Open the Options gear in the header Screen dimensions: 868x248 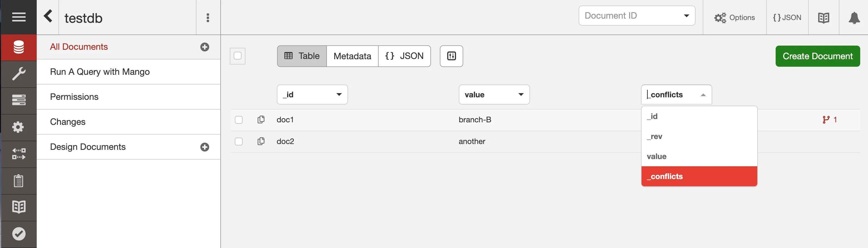(735, 18)
